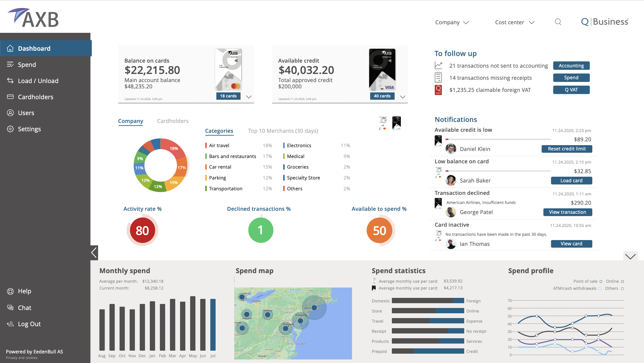The height and width of the screenshot is (363, 644).
Task: Click the white Mastercard card filter icon
Action: 383,123
